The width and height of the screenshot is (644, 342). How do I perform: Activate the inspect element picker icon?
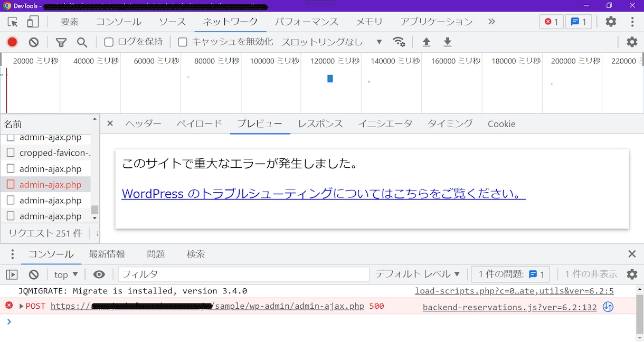tap(13, 22)
